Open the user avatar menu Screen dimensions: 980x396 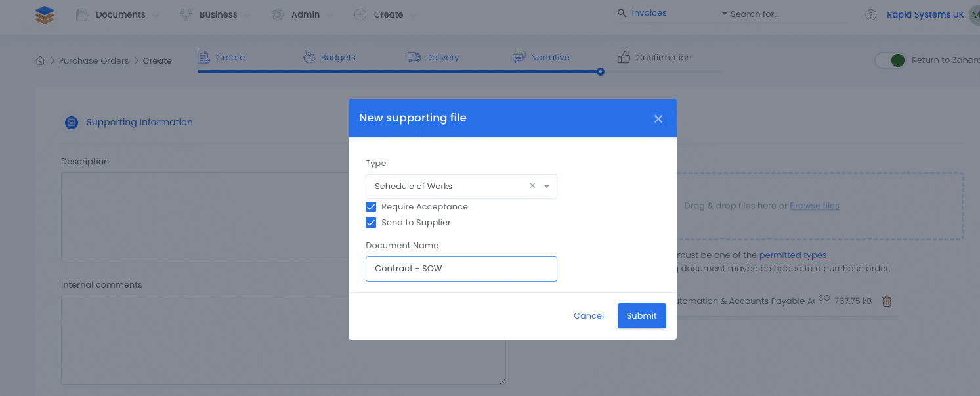(974, 14)
